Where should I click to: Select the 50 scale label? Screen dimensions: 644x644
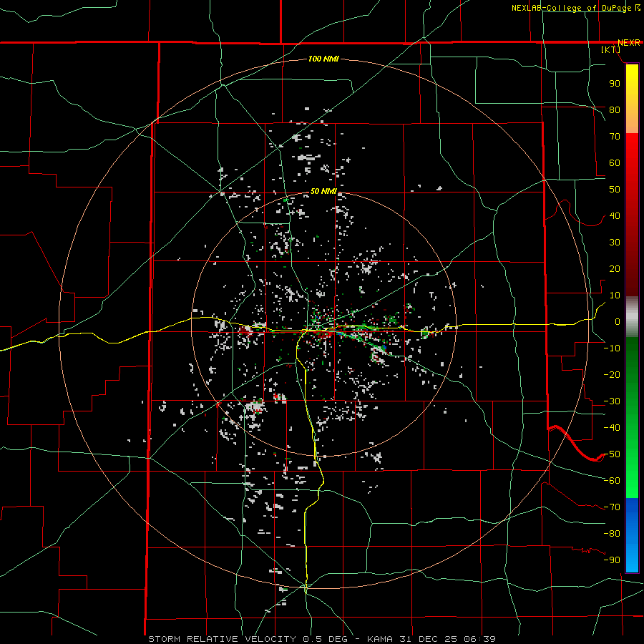click(x=615, y=190)
